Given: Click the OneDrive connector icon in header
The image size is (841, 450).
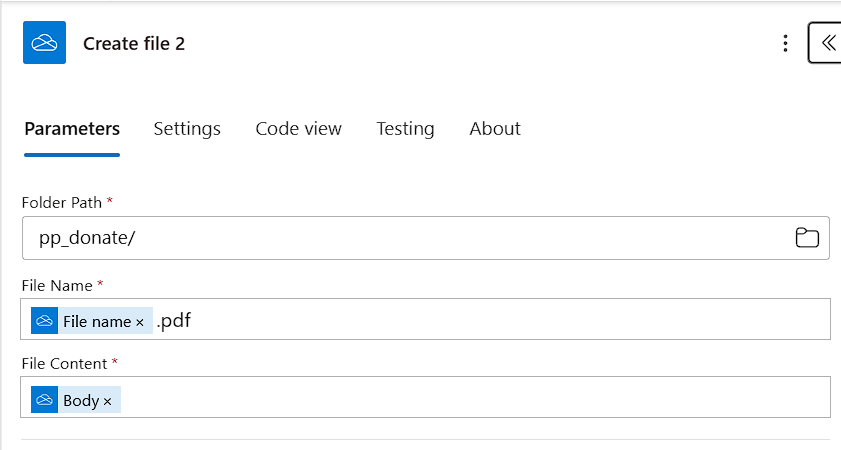Looking at the screenshot, I should tap(44, 43).
